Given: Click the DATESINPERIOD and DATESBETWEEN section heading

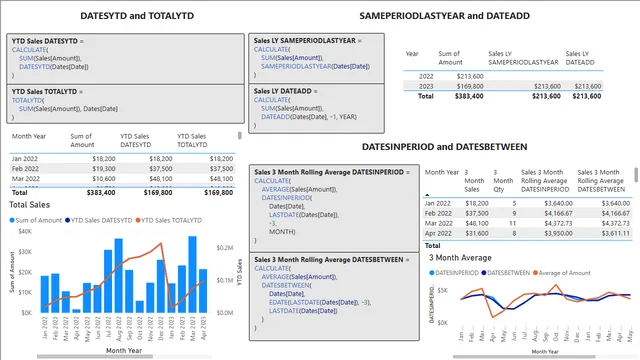Looking at the screenshot, I should [444, 147].
